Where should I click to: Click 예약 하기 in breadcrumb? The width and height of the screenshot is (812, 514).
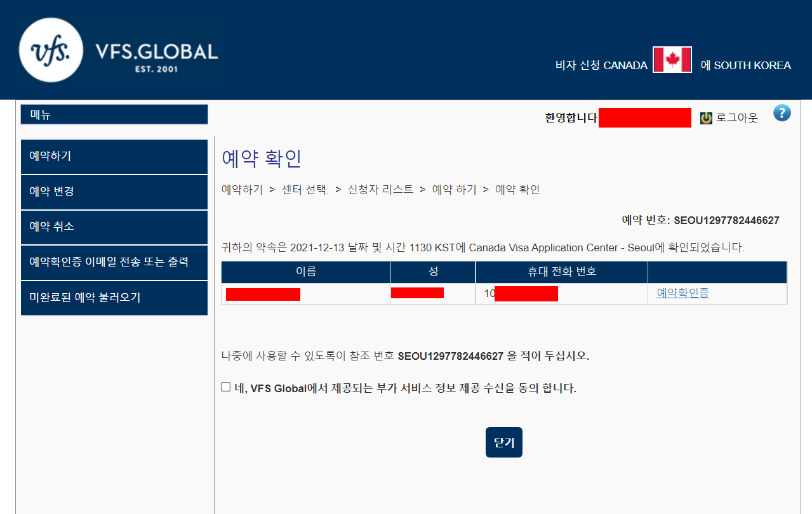tap(454, 190)
